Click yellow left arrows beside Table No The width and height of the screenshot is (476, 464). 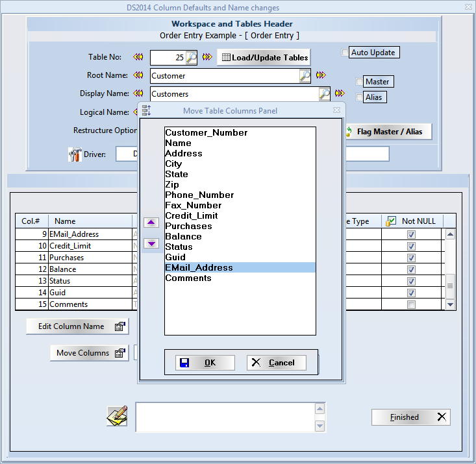tap(138, 57)
